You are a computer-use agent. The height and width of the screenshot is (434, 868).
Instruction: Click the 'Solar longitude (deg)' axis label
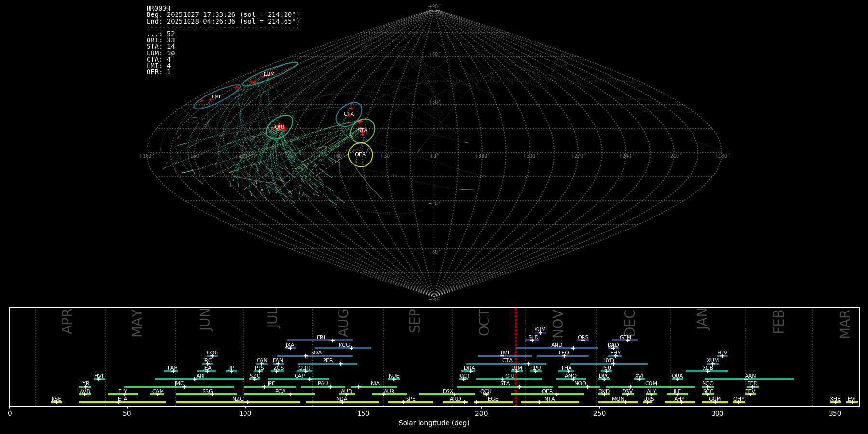[434, 423]
